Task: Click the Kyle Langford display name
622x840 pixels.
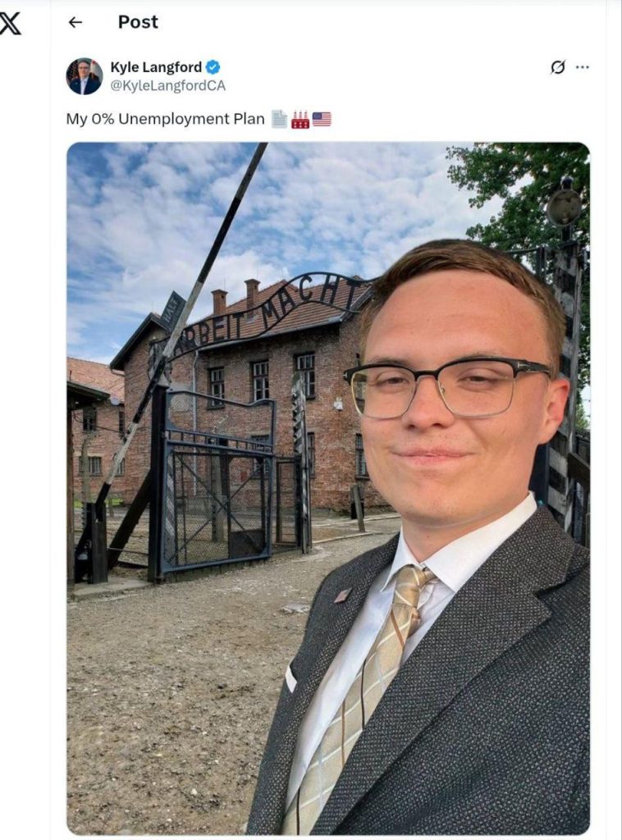Action: point(156,67)
